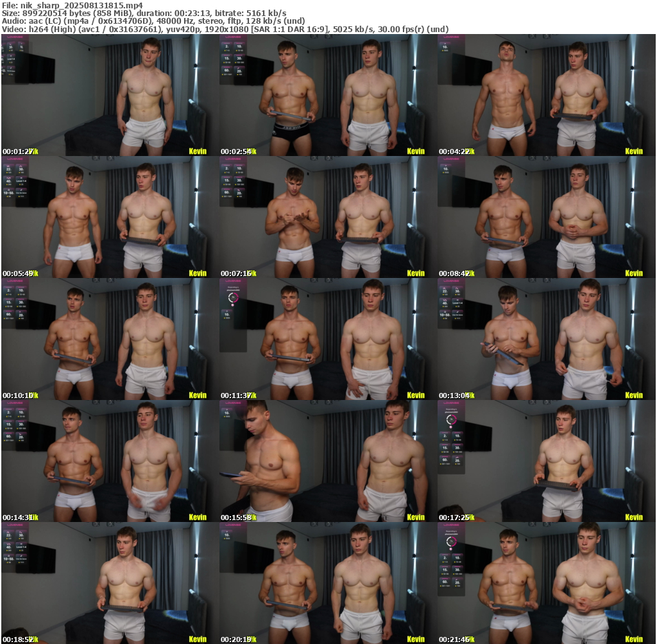This screenshot has width=657, height=644.
Task: Click the 00:20:19 thumbnail
Action: [328, 583]
